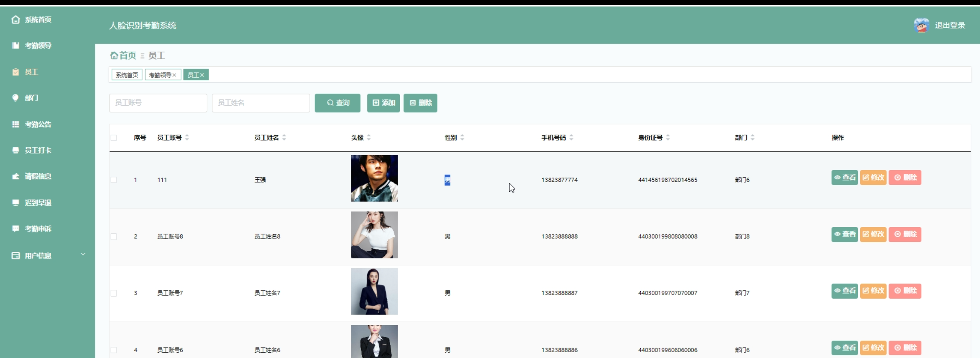Click the user avatar icon near 退出登录
This screenshot has height=358, width=980.
tap(921, 25)
